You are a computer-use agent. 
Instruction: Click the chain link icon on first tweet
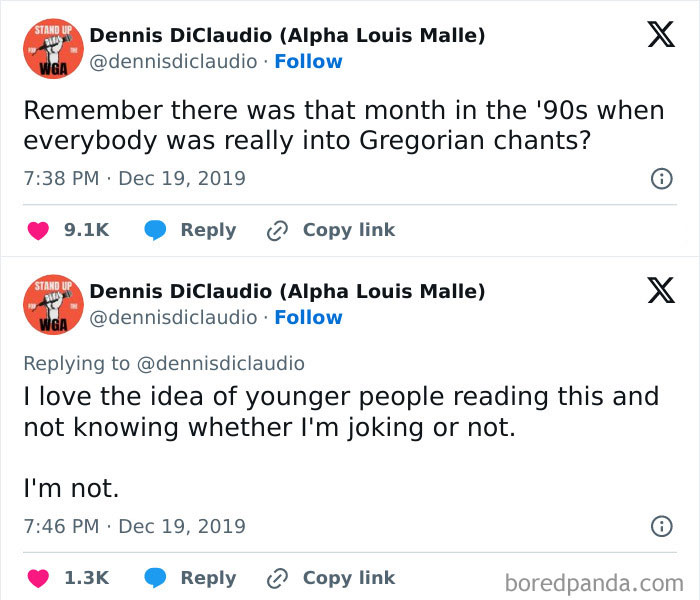(277, 230)
